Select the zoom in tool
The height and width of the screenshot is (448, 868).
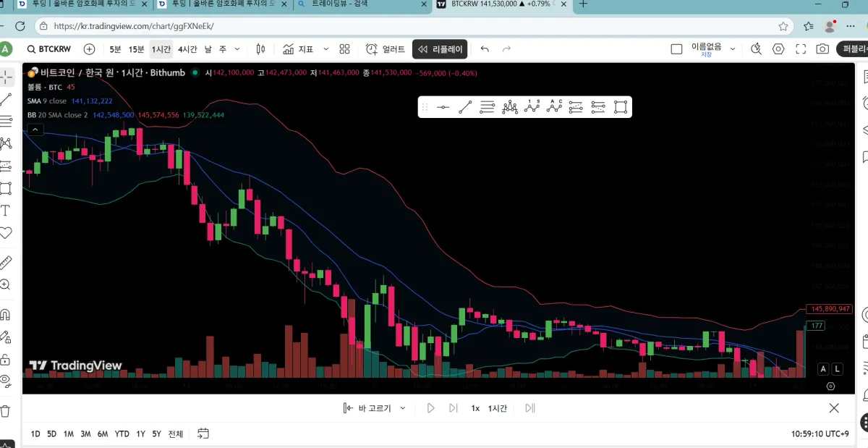[6, 284]
